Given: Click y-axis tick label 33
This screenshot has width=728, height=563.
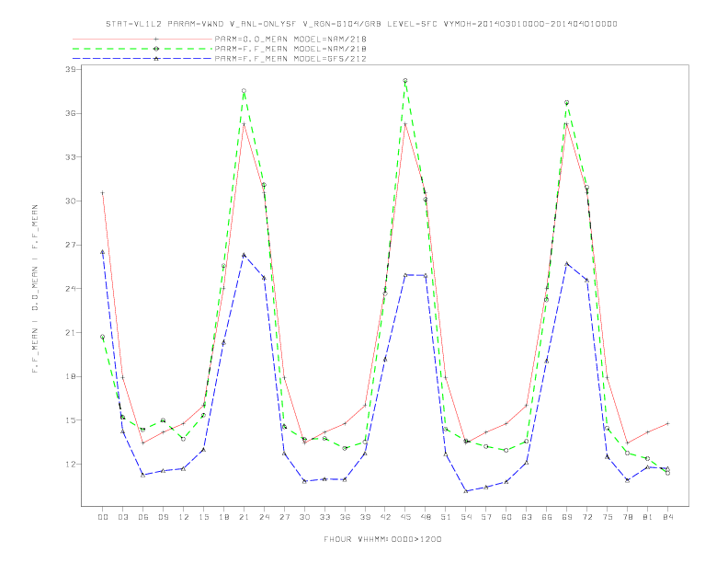Looking at the screenshot, I should tap(70, 157).
